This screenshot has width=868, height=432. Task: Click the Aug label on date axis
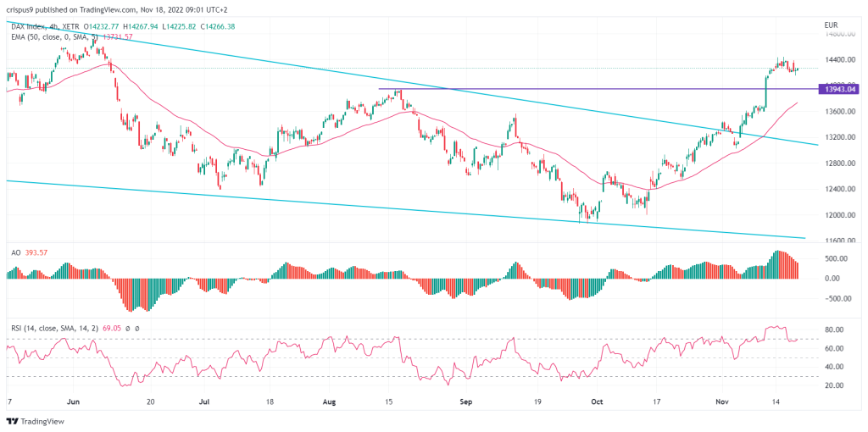328,402
